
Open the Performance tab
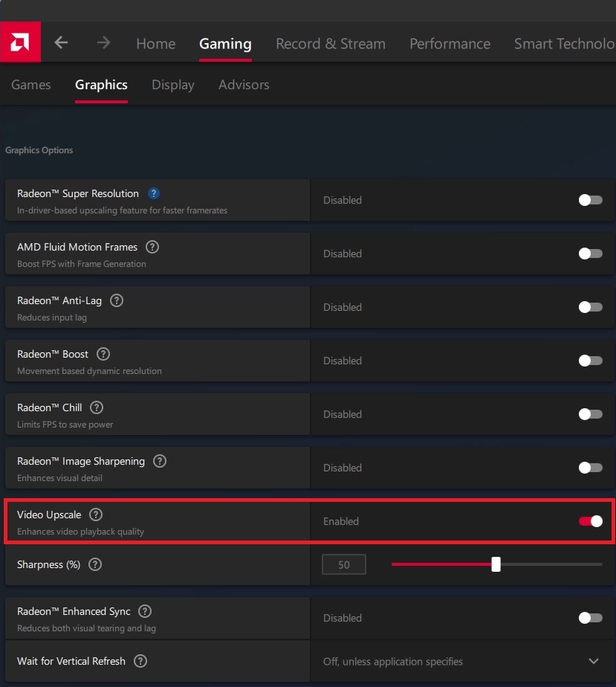tap(450, 44)
